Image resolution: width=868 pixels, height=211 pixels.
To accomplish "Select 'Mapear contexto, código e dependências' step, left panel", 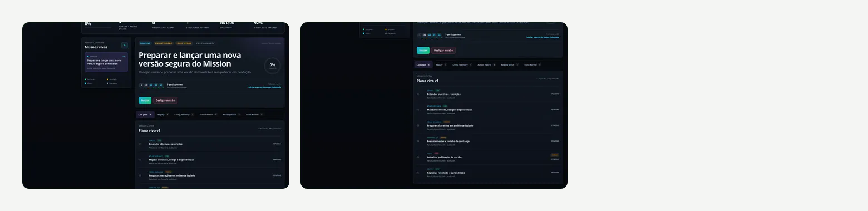I will click(x=210, y=159).
